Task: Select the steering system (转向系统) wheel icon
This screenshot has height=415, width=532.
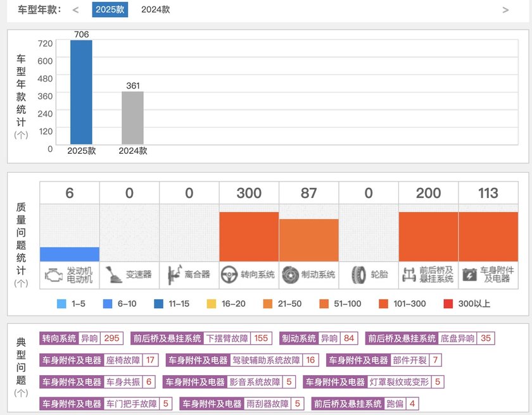Action: click(x=229, y=274)
